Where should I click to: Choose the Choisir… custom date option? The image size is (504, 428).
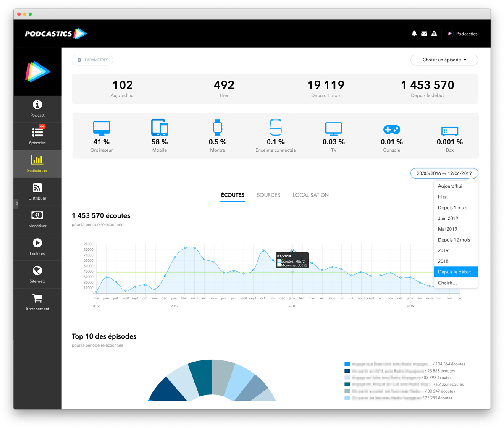pyautogui.click(x=447, y=283)
